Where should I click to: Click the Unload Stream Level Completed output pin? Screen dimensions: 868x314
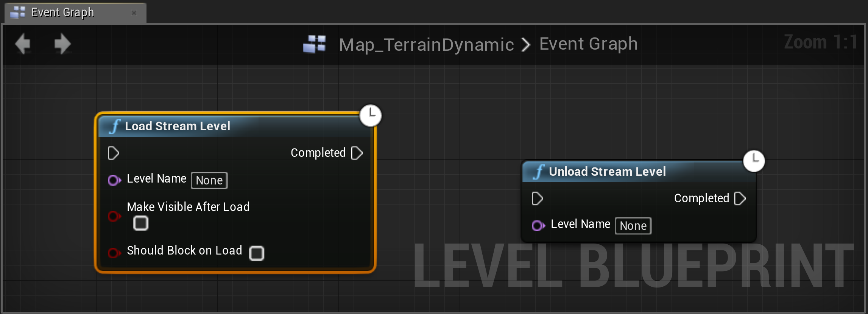740,198
